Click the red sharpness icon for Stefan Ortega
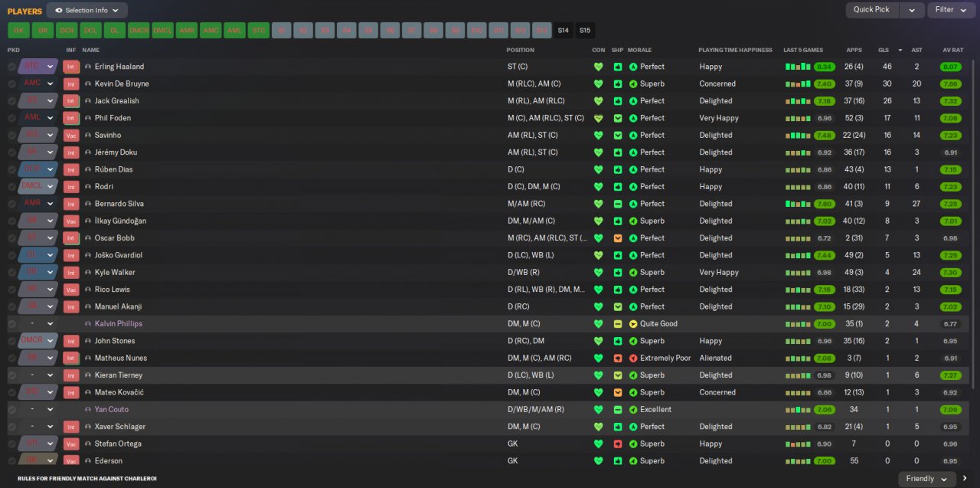 [618, 444]
